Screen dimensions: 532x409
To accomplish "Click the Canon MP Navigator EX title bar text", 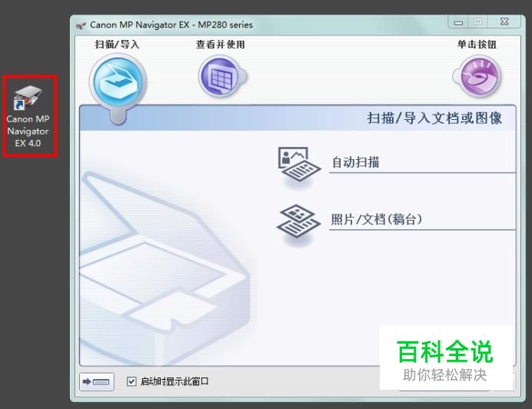I will [x=171, y=25].
